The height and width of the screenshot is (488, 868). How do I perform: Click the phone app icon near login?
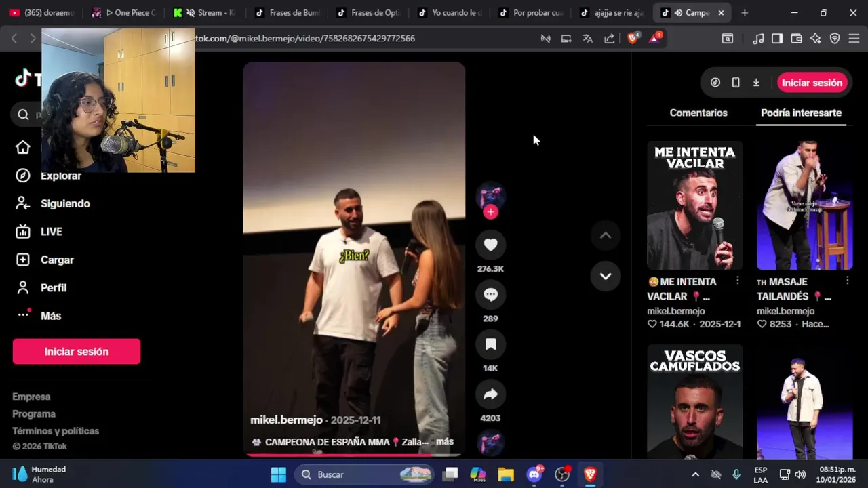pyautogui.click(x=736, y=83)
